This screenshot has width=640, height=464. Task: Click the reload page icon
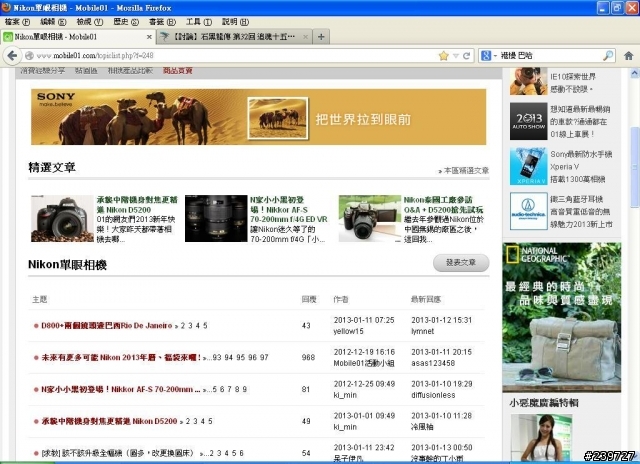point(466,56)
